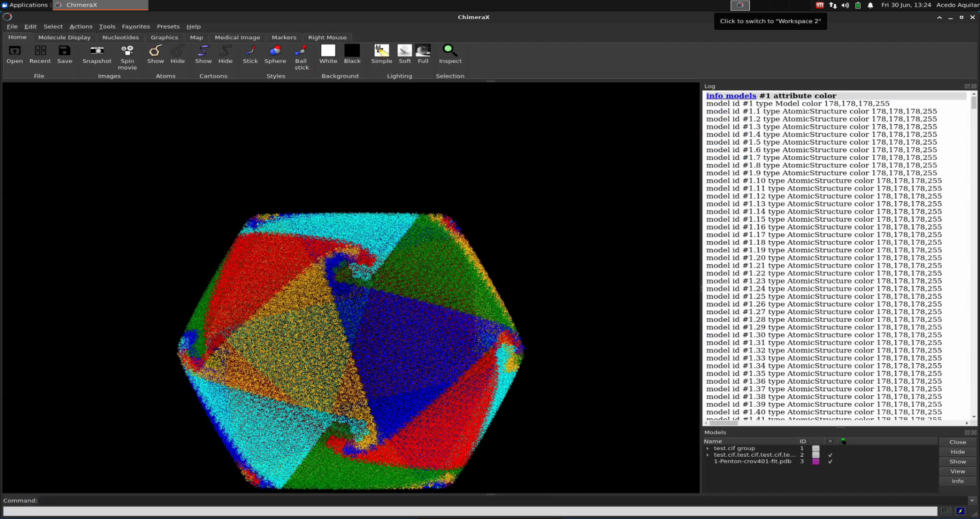Open command history dropdown arrow
Viewport: 980px width, 519px height.
972,501
